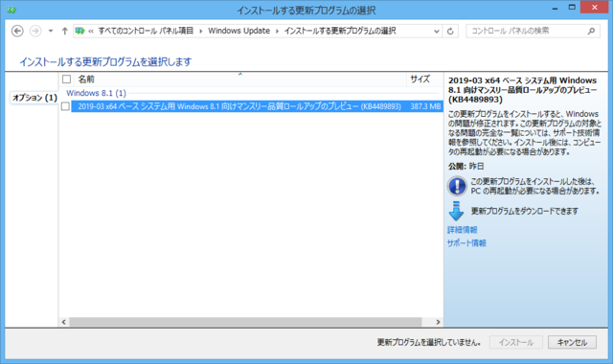The height and width of the screenshot is (364, 613).
Task: Click the 更新プログラムをダウンロードできます text
Action: pos(524,211)
